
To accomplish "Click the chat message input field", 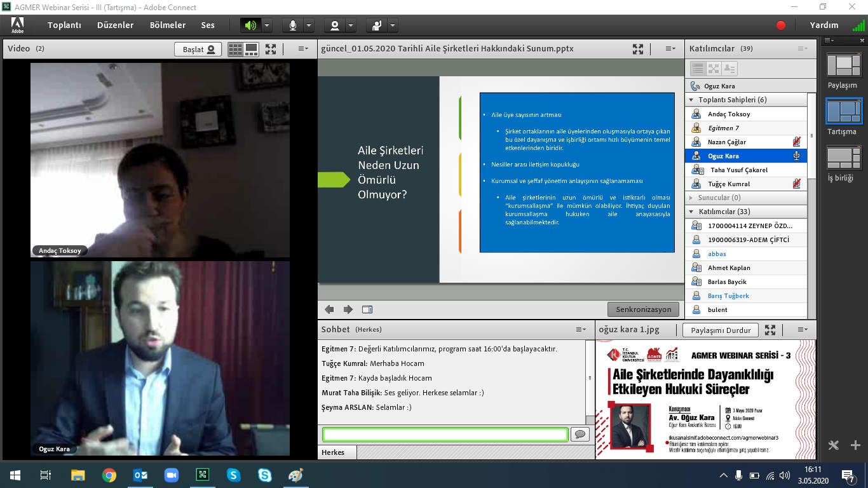I will click(x=445, y=435).
